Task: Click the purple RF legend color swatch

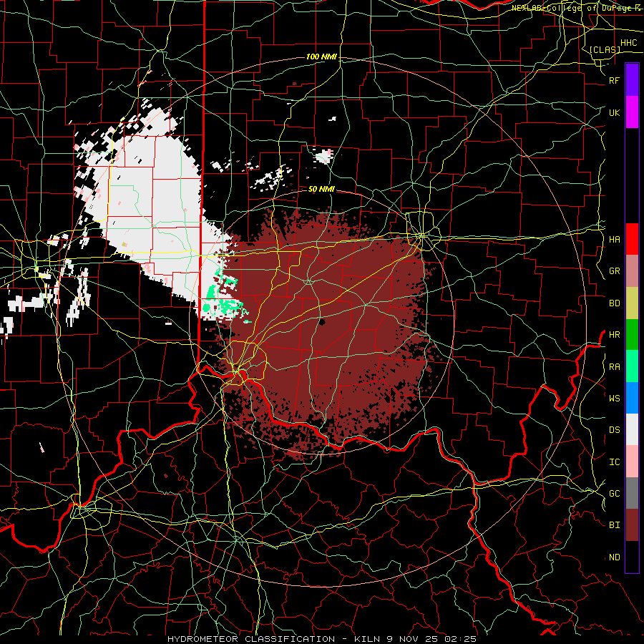Action: [632, 80]
